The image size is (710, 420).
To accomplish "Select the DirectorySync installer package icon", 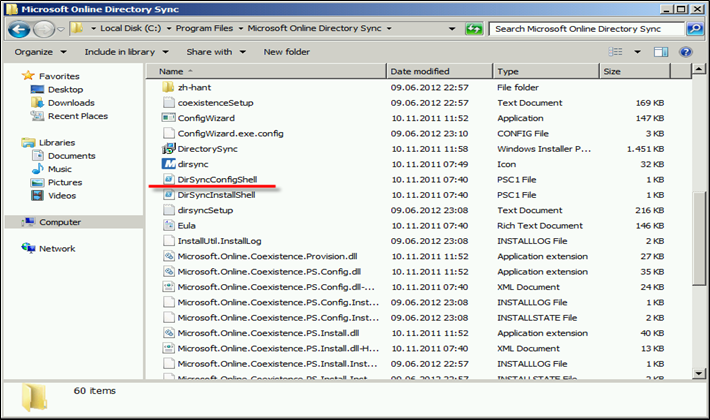I will (x=168, y=148).
